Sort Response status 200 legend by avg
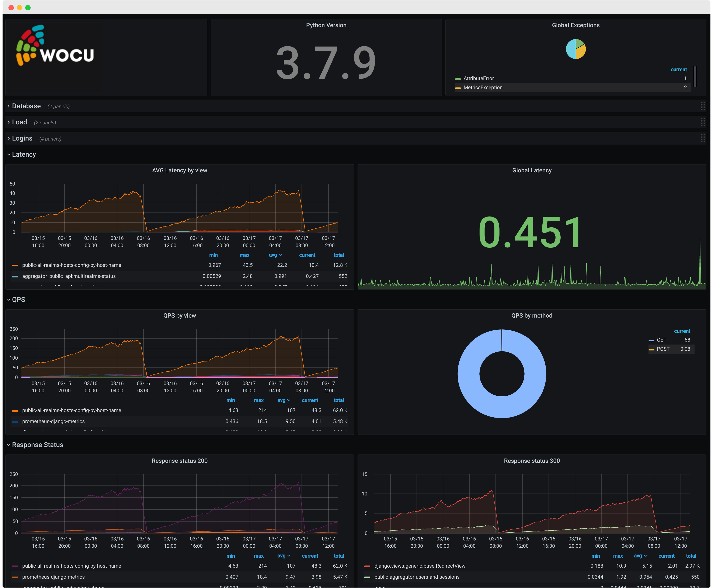Image resolution: width=713 pixels, height=588 pixels. [x=284, y=556]
